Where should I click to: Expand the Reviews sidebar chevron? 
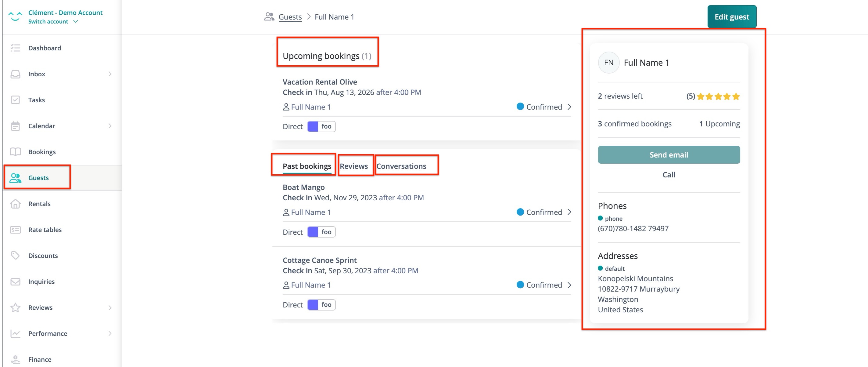(x=110, y=307)
